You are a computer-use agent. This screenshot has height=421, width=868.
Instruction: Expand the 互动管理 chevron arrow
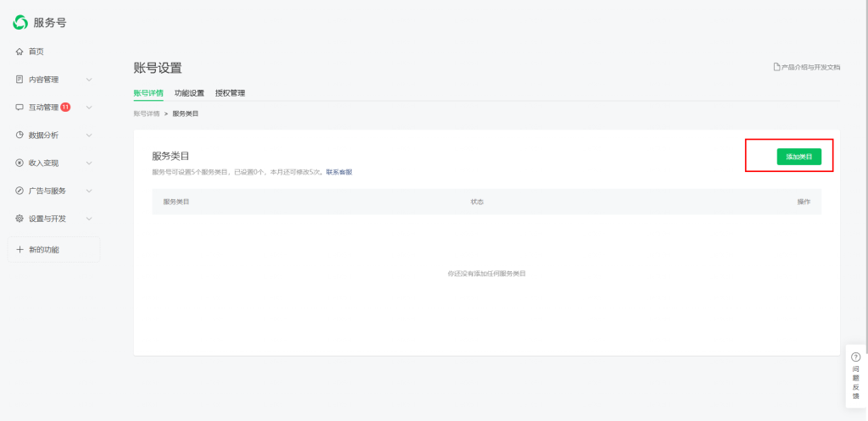[89, 108]
